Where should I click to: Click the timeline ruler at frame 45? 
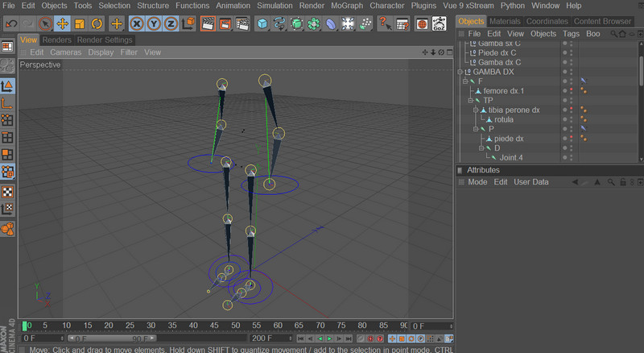(214, 326)
